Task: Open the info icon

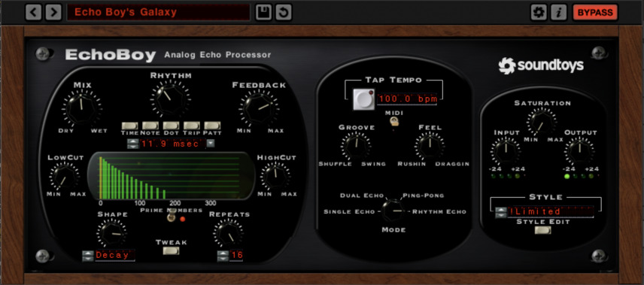Action: click(558, 12)
